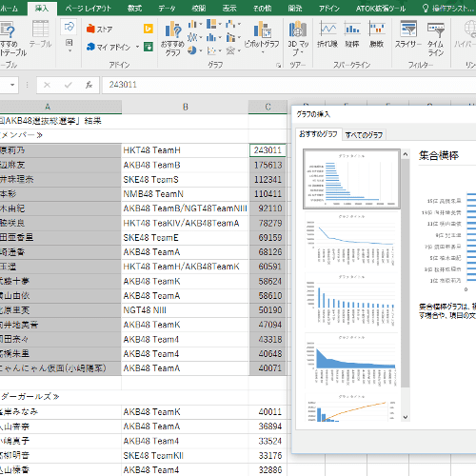Click the PivotChart (ピボットグラフ) icon
Viewport: 476px width, 476px height.
click(x=262, y=30)
